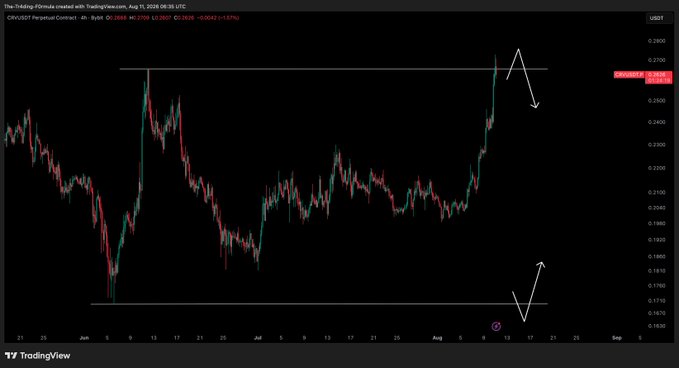Click the Aug label on time axis
The height and width of the screenshot is (368, 679).
coord(437,338)
